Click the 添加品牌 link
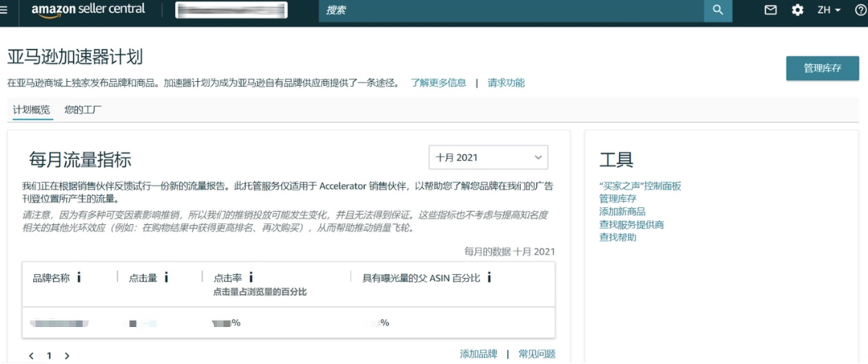 pyautogui.click(x=479, y=354)
